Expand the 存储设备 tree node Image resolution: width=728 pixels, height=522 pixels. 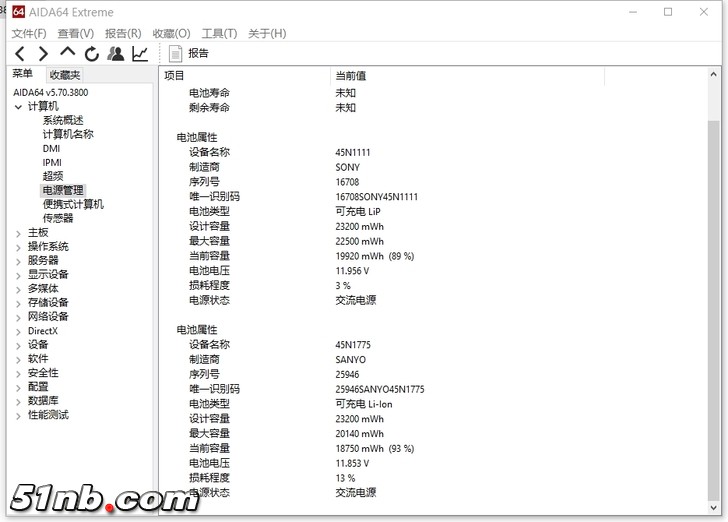18,303
